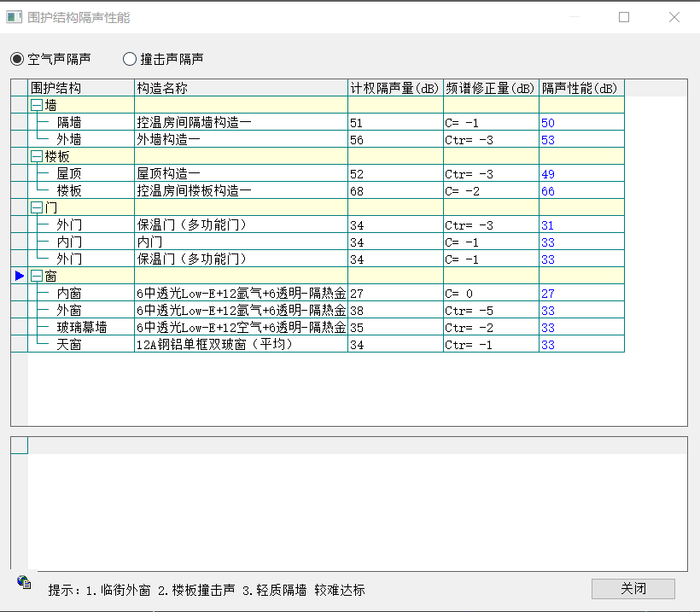Select the 空气声隔声 radio button

click(17, 59)
